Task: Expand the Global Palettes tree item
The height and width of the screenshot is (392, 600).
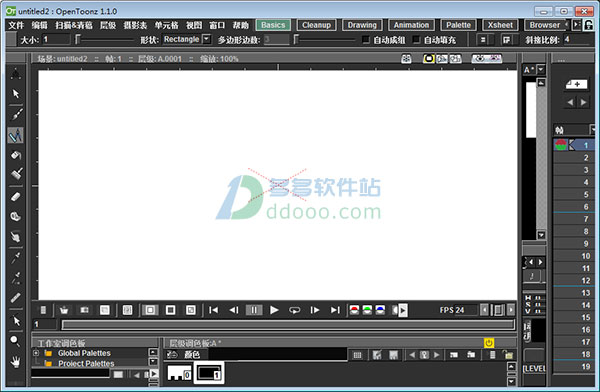Action: 36,353
